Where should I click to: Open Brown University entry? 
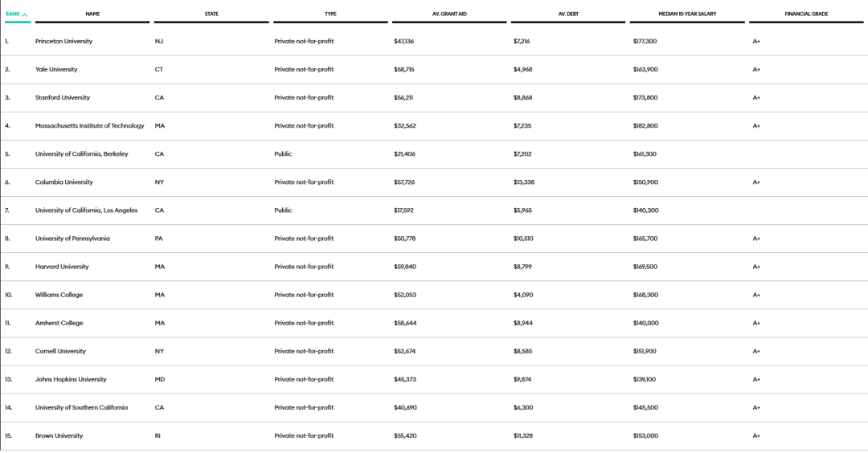59,435
